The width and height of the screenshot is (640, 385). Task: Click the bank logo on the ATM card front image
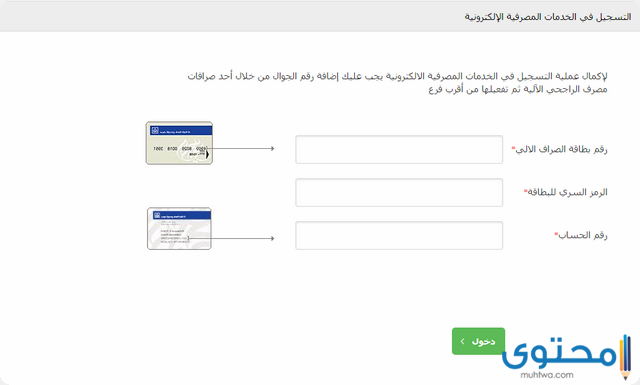pyautogui.click(x=155, y=131)
